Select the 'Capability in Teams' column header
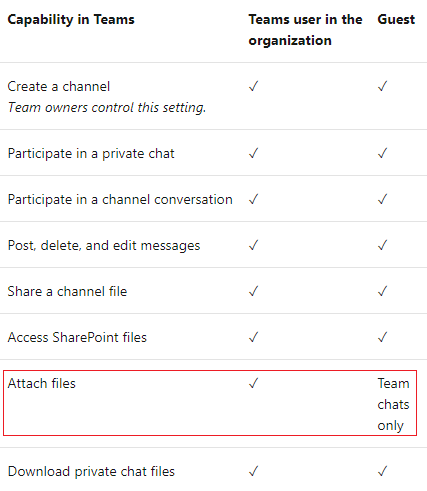This screenshot has height=491, width=427. coord(71,20)
